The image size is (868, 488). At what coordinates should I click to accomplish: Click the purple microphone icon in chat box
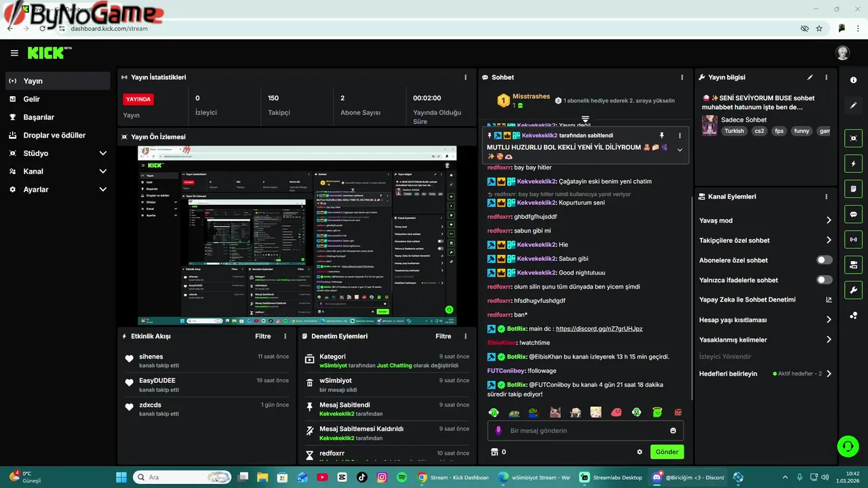click(x=498, y=430)
